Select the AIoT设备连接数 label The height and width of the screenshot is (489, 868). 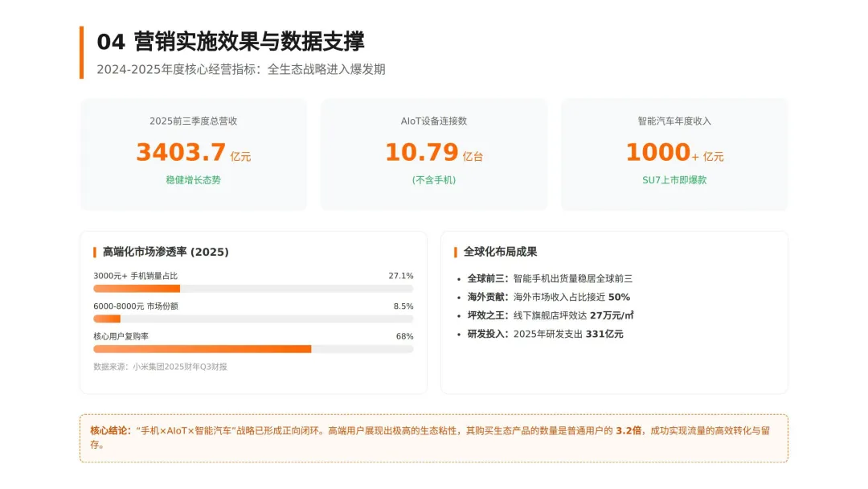[x=434, y=121]
